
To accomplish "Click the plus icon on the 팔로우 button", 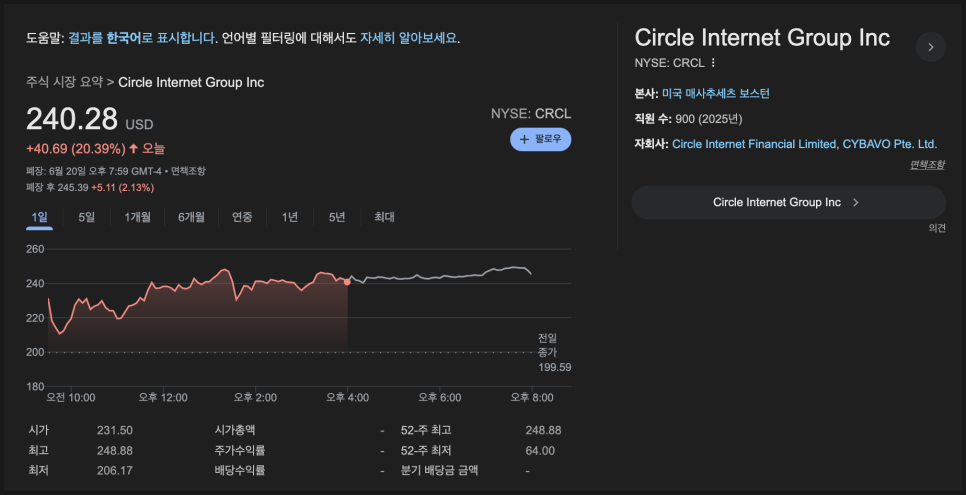I will 524,139.
